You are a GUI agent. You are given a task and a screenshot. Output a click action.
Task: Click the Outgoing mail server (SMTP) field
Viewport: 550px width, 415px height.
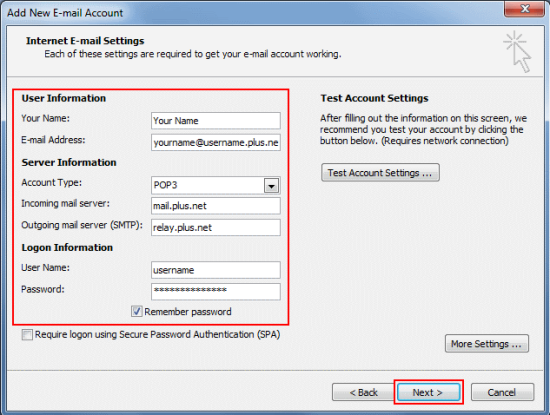[216, 228]
